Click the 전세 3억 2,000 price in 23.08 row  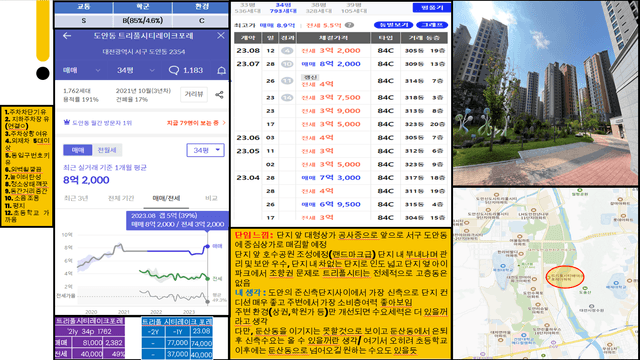click(331, 51)
